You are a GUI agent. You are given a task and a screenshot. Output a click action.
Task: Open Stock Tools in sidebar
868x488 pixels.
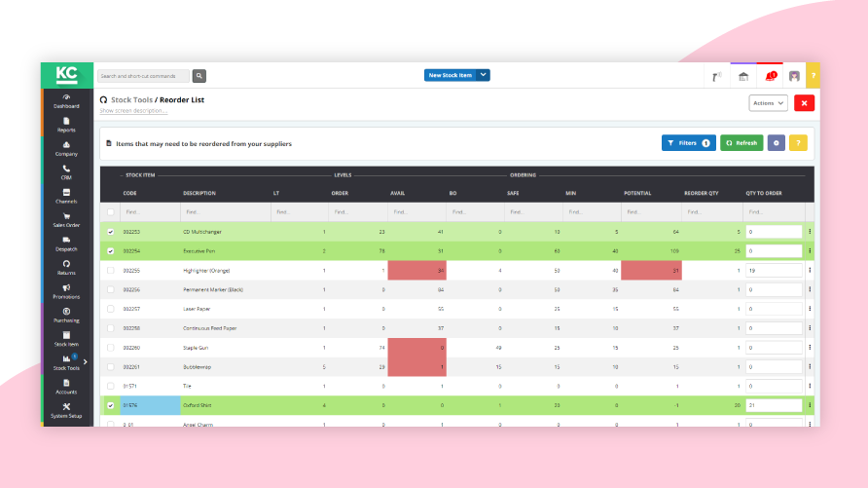coord(66,362)
